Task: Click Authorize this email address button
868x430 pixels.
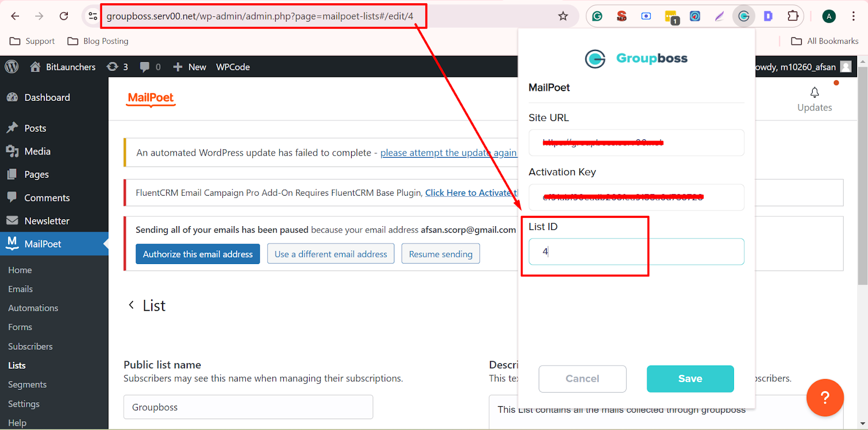Action: (x=198, y=254)
